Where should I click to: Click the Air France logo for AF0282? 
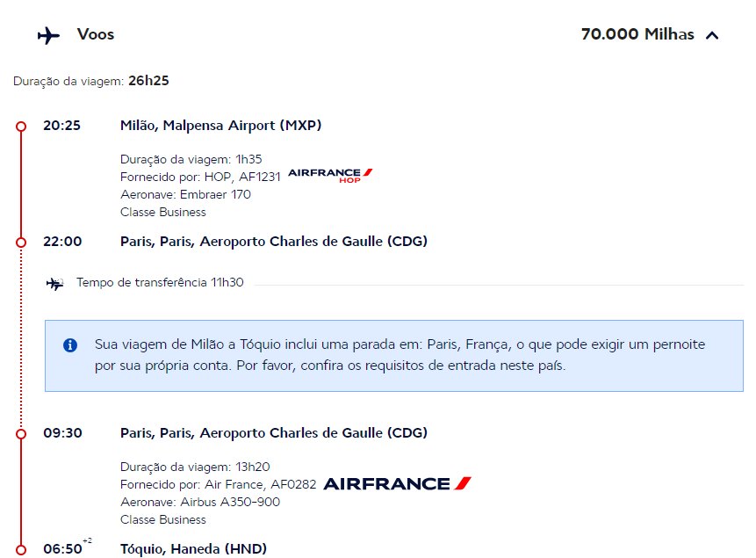coord(397,483)
